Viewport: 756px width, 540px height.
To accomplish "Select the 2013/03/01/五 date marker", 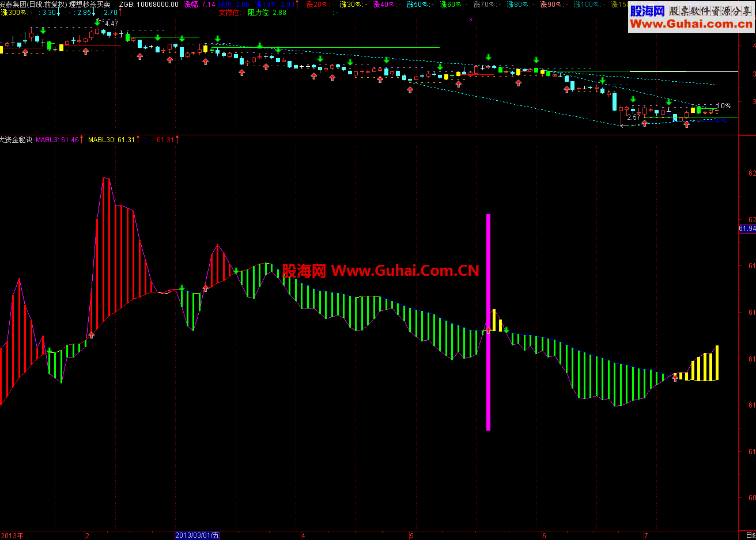I will [x=197, y=535].
